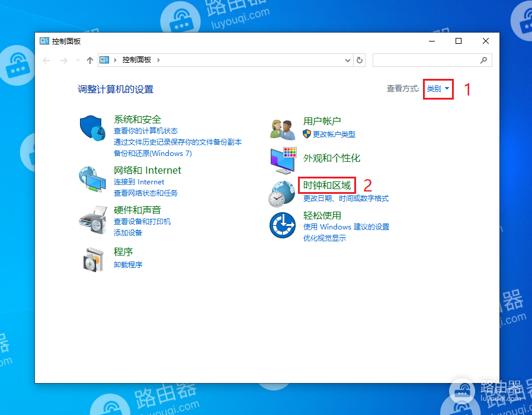Open 用户帐户 category
This screenshot has height=415, width=532.
pos(322,121)
